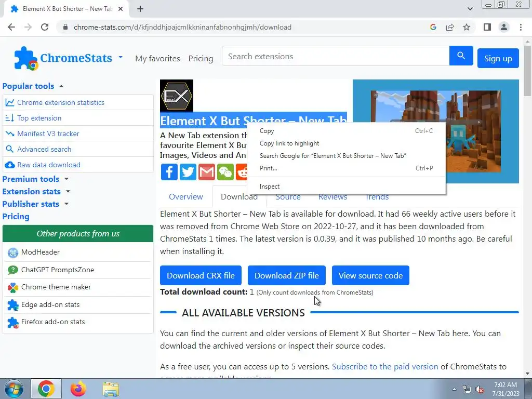Click Download CRX file button
This screenshot has height=399, width=532.
click(x=201, y=275)
